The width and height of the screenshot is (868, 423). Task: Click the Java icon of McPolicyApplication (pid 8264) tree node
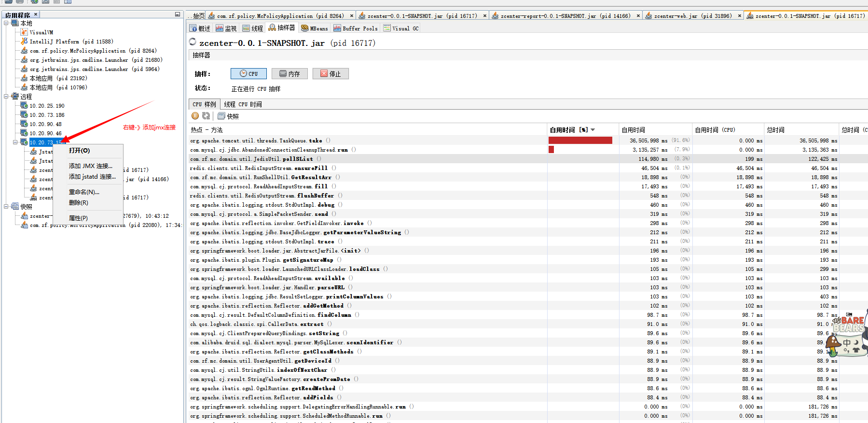[24, 51]
